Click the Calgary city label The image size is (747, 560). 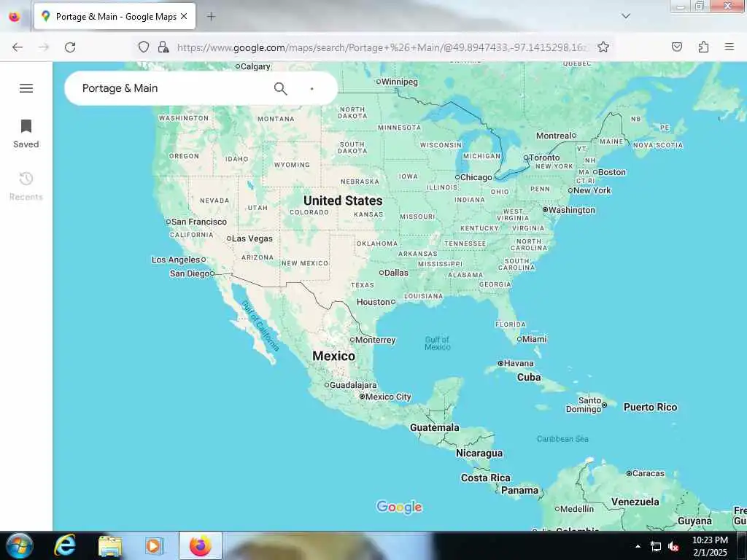(255, 66)
